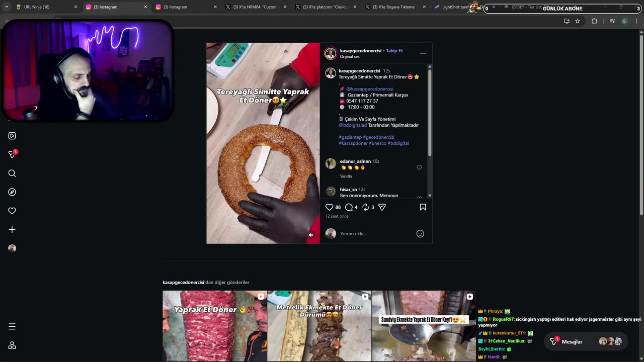Open browser extensions puzzle icon
Screen dimensions: 644x362
click(594, 21)
